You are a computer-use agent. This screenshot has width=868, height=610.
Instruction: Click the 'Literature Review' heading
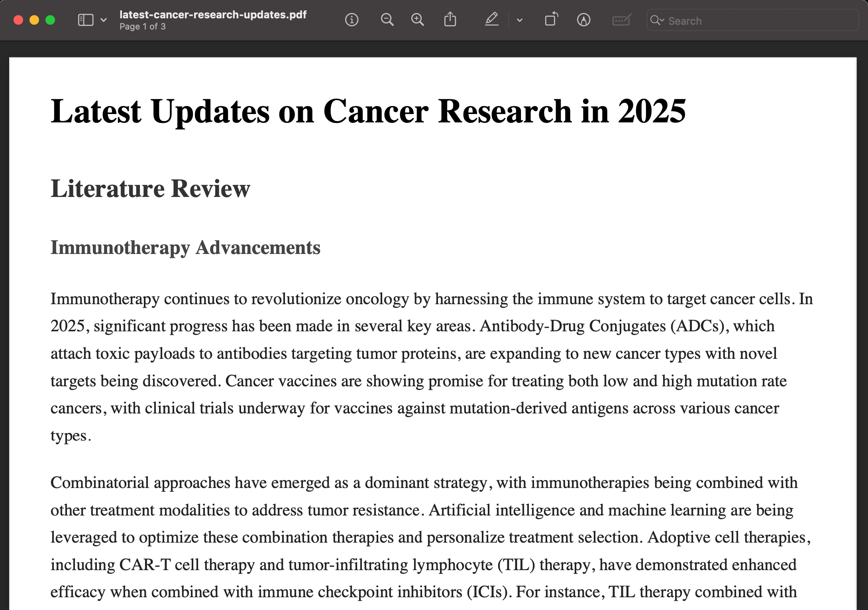click(150, 188)
